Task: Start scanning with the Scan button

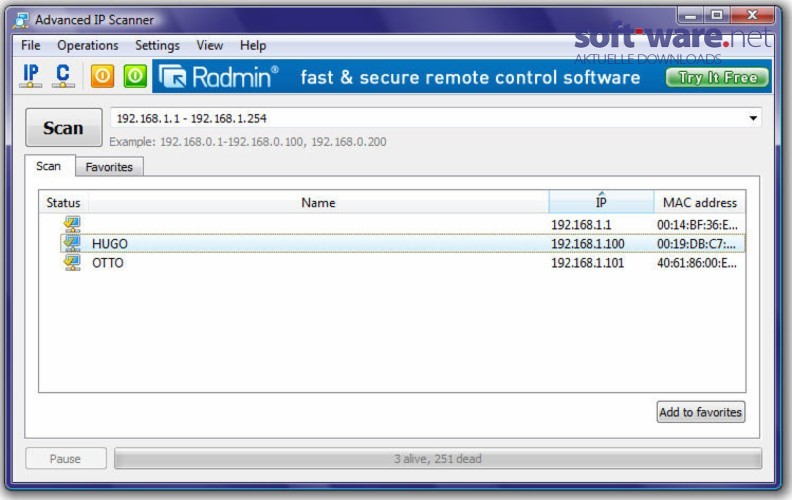Action: coord(64,128)
